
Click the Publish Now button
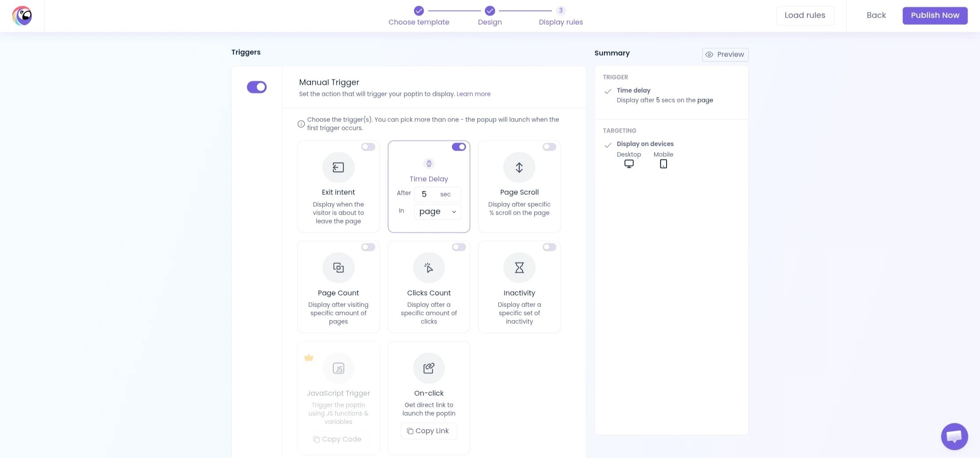coord(935,15)
